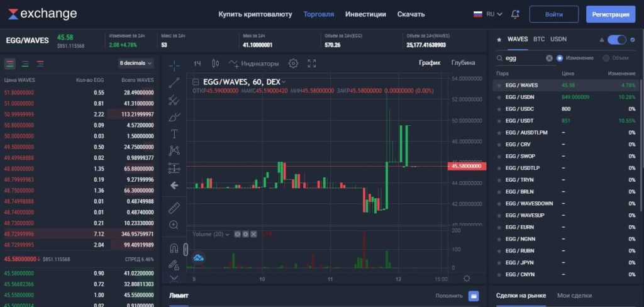644x307 pixels.
Task: Collapse the drawing toolbar side handle
Action: [x=186, y=249]
